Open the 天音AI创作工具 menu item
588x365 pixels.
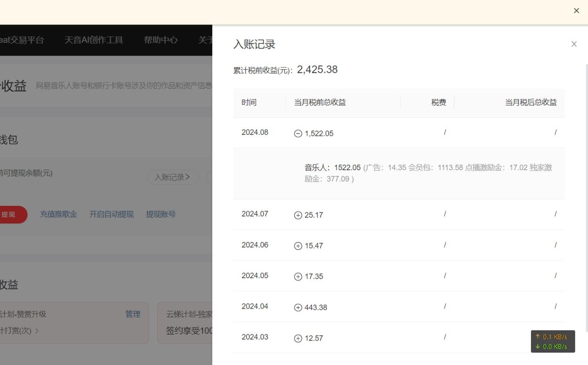pyautogui.click(x=93, y=40)
